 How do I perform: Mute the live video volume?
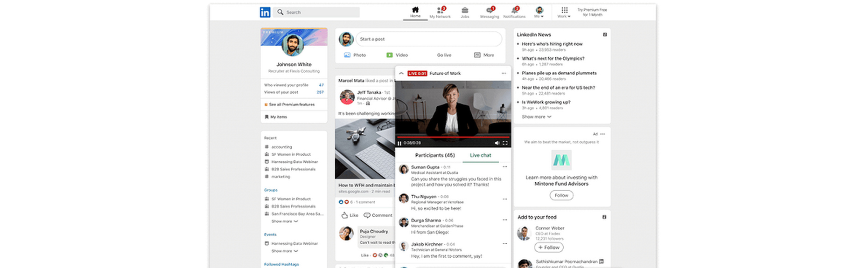pyautogui.click(x=497, y=143)
